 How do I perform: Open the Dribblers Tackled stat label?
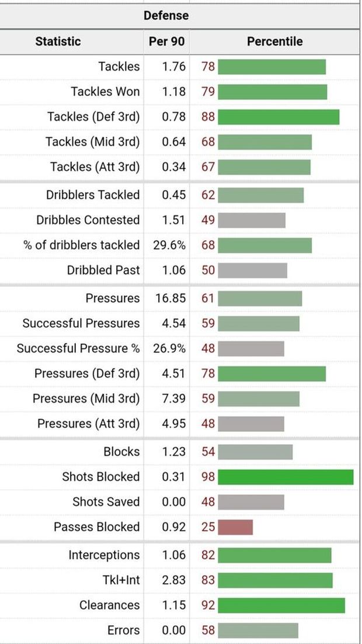pyautogui.click(x=93, y=195)
